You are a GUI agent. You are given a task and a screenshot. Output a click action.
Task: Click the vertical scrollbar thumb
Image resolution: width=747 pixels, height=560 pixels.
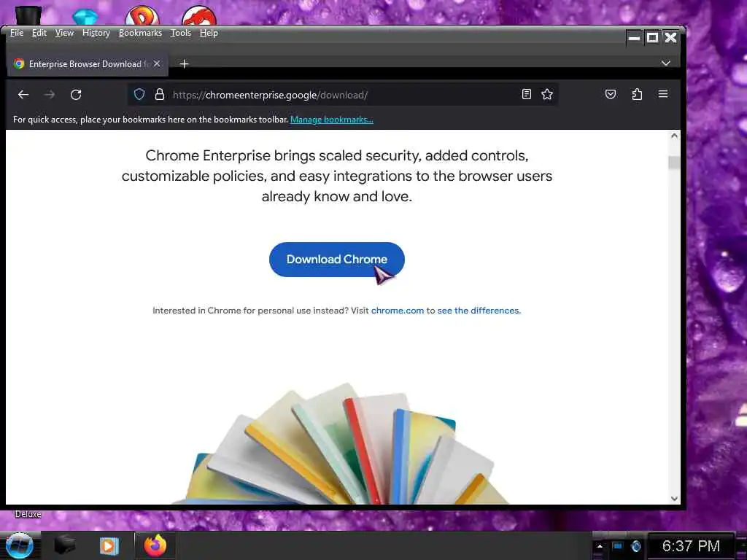tap(674, 163)
